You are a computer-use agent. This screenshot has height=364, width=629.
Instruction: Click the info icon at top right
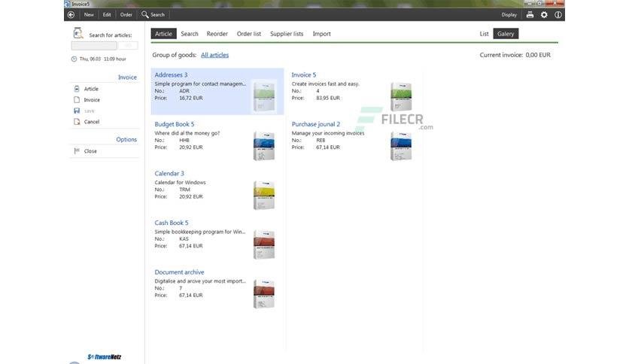[558, 15]
